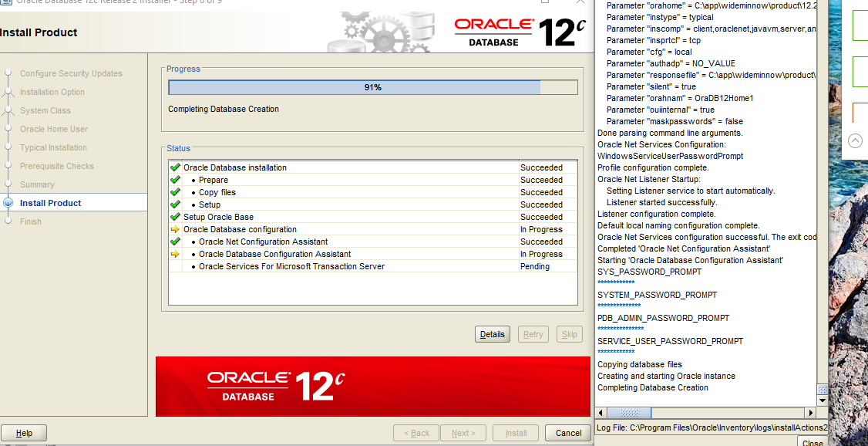This screenshot has width=868, height=446.
Task: Select Install Product step in sidebar
Action: [50, 203]
